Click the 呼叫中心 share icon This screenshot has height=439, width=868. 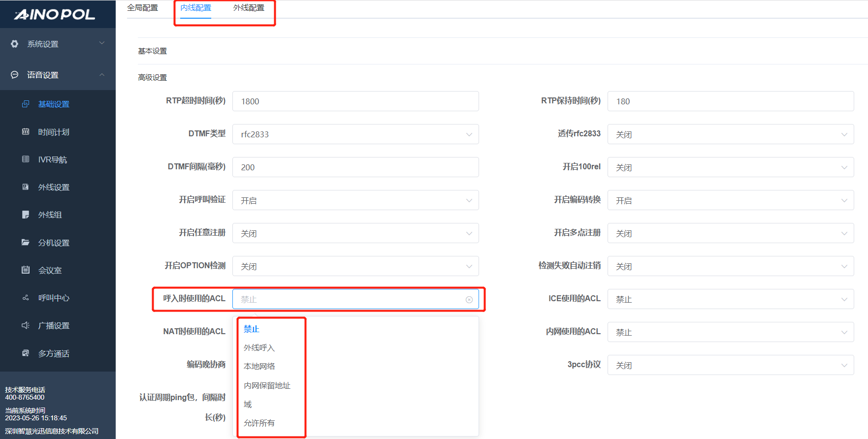point(26,298)
